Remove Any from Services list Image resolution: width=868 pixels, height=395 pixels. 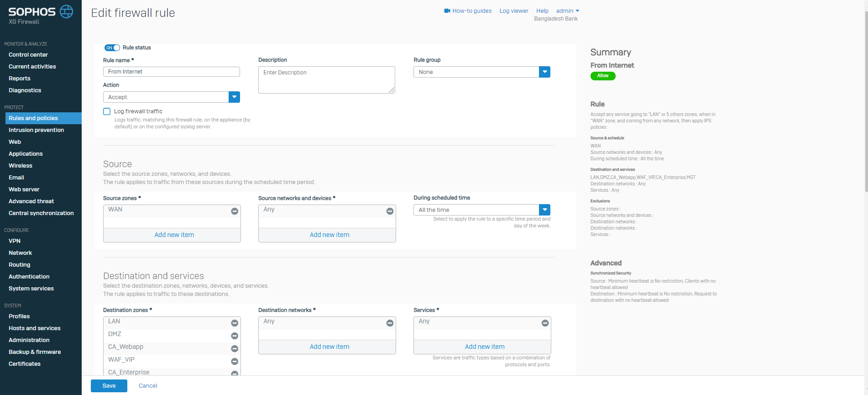click(545, 323)
